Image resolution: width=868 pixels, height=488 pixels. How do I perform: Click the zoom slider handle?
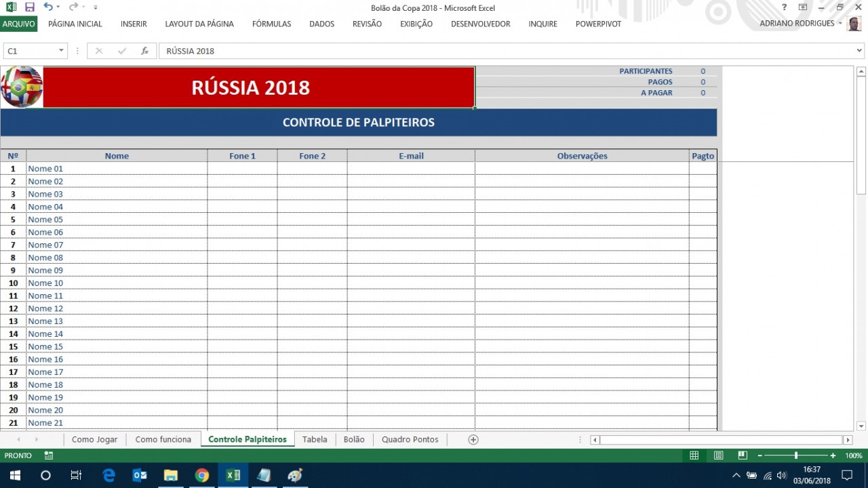796,456
